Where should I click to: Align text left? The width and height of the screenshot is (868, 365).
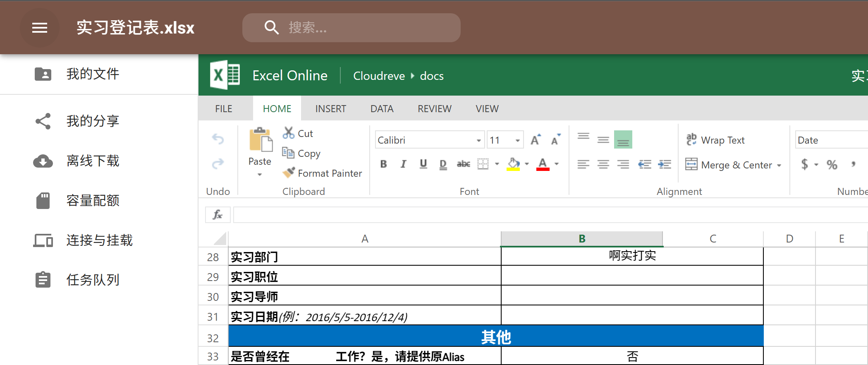(583, 164)
